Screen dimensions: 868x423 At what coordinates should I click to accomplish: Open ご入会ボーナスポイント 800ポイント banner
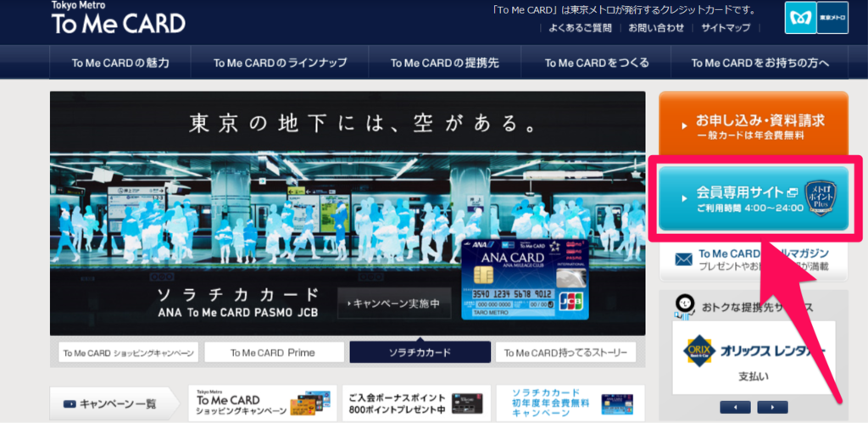pos(416,403)
